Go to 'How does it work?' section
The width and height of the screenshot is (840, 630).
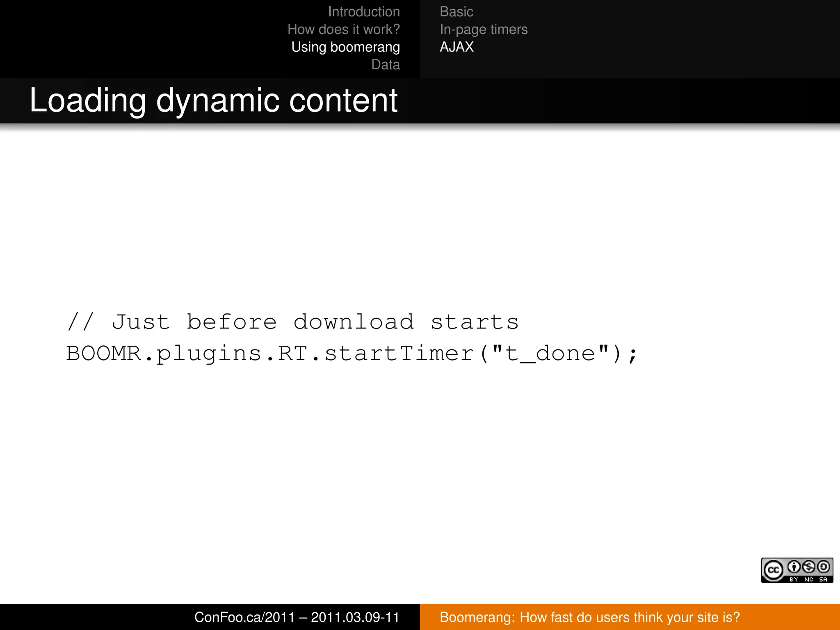coord(344,30)
